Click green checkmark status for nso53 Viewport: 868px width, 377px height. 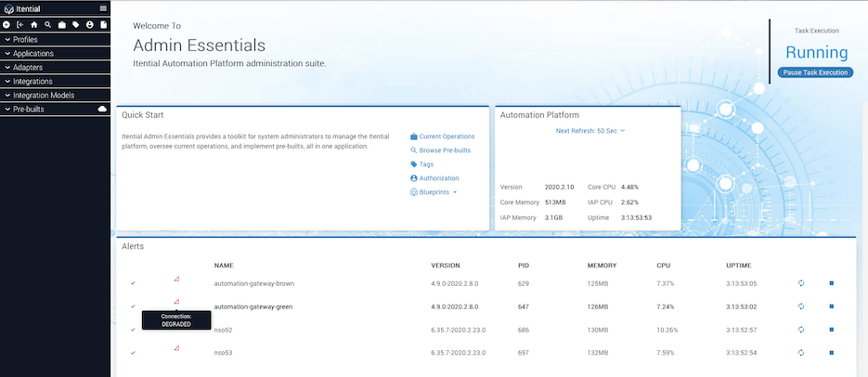coord(133,353)
